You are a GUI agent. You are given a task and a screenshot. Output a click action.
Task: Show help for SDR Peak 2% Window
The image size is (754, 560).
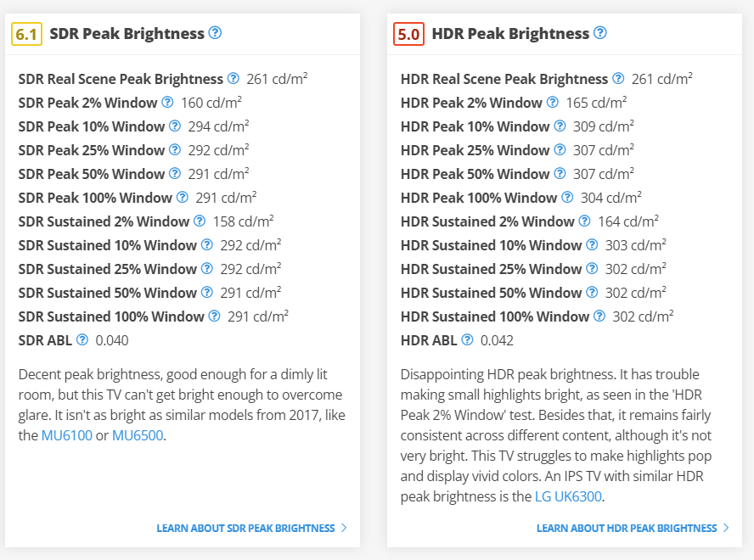pos(167,103)
